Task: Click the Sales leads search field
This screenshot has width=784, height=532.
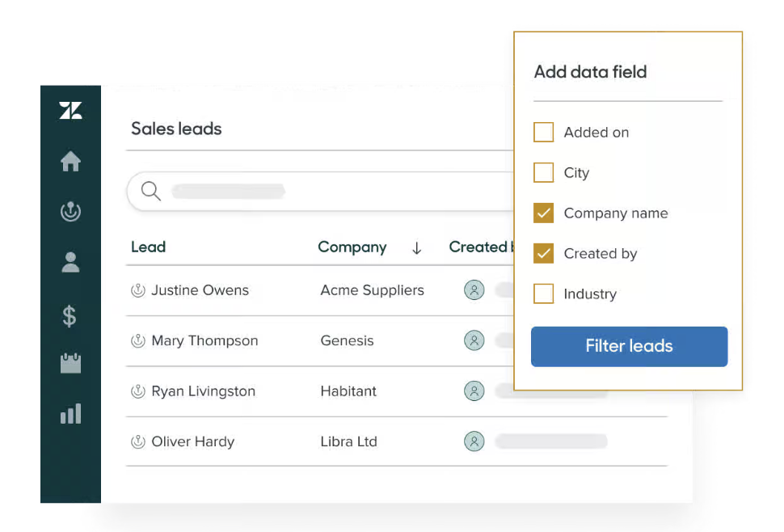Action: coord(323,192)
